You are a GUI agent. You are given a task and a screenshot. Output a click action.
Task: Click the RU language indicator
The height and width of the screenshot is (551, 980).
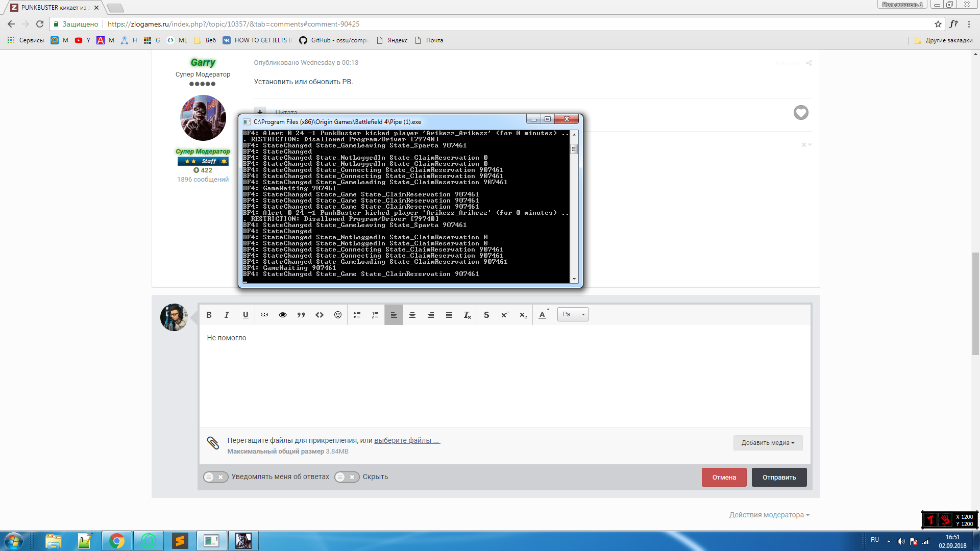tap(875, 540)
